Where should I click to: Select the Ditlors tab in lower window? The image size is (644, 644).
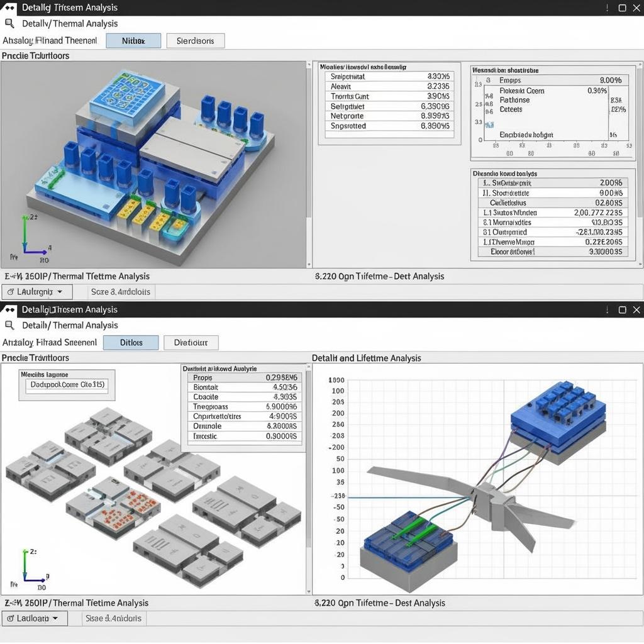click(131, 343)
